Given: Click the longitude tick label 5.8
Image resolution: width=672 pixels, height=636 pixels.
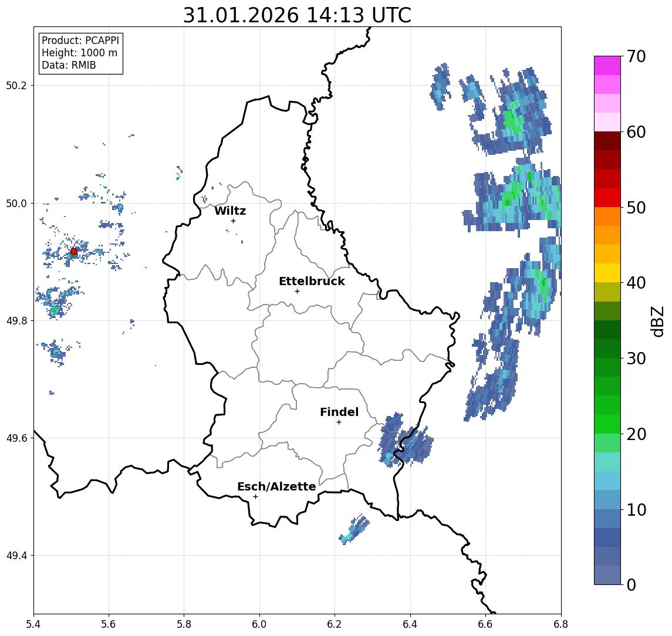Looking at the screenshot, I should (x=184, y=624).
